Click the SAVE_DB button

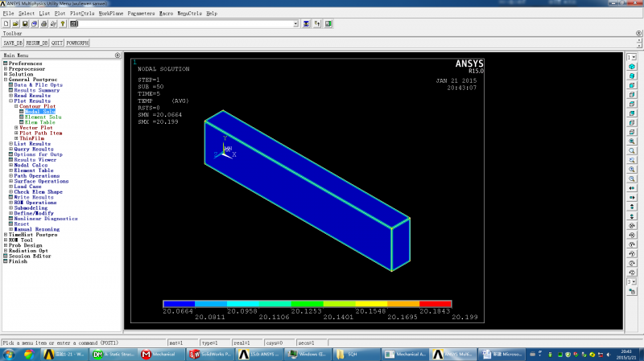(x=13, y=43)
